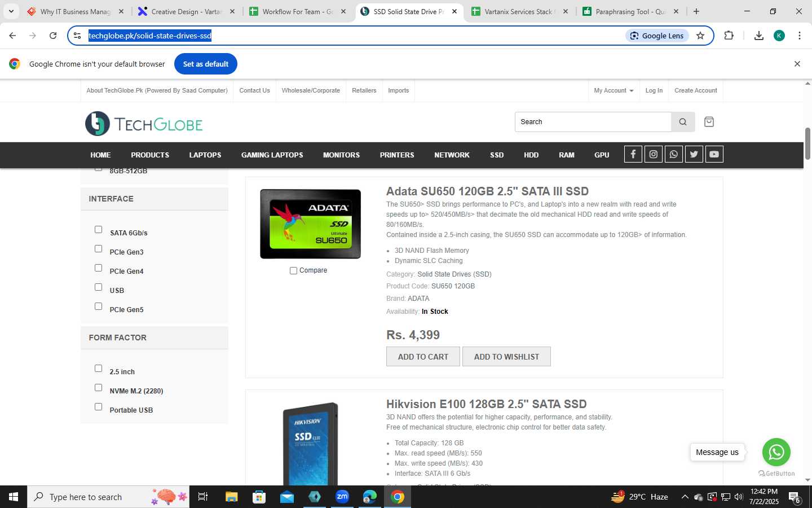This screenshot has width=812, height=508.
Task: Open the Facebook social icon in navbar
Action: [633, 154]
